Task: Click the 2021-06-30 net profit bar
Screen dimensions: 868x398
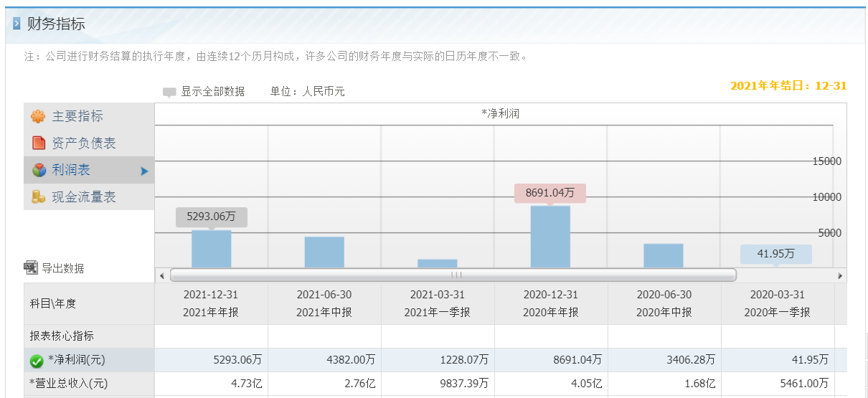Action: click(324, 252)
